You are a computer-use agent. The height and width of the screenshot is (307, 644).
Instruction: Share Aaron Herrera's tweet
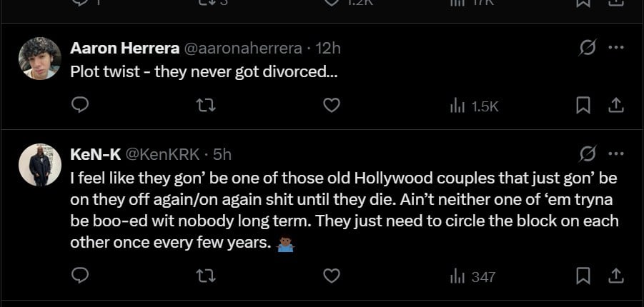(x=615, y=106)
